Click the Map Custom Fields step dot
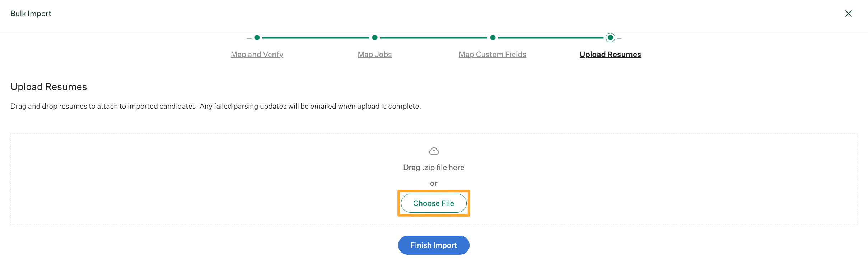 pos(493,38)
